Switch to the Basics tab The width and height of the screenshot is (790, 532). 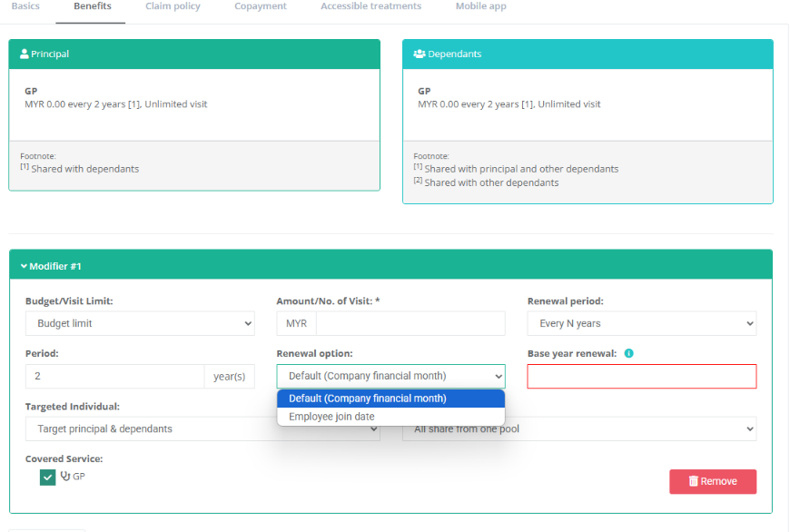click(x=25, y=6)
